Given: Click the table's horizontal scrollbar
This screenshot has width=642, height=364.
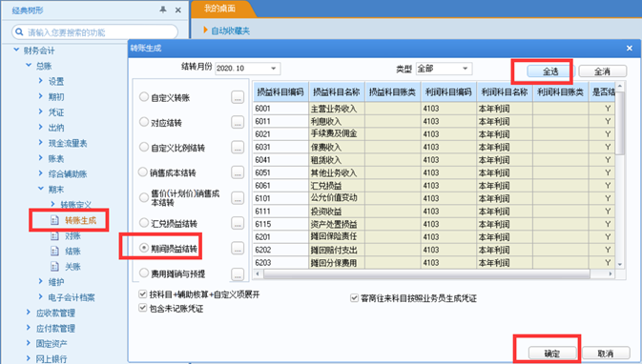Looking at the screenshot, I should tap(434, 273).
